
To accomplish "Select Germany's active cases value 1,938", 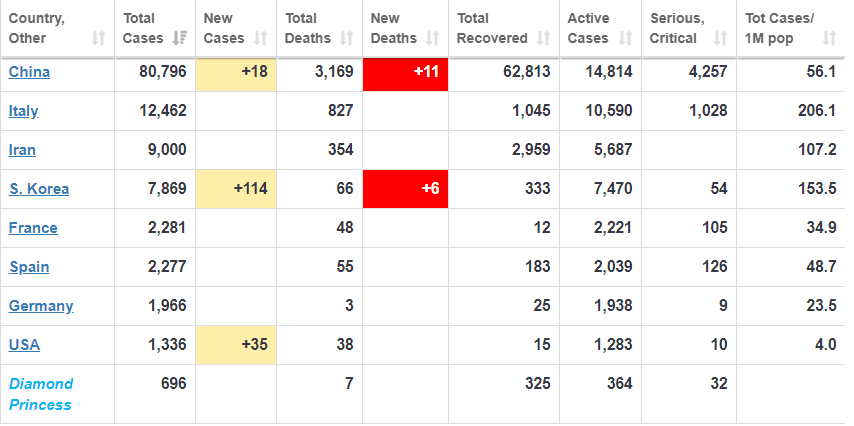I will point(613,306).
